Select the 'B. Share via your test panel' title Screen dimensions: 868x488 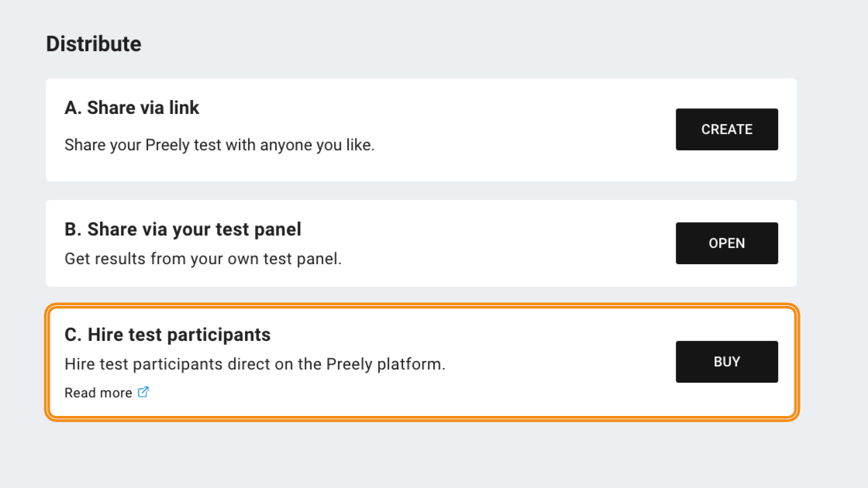pyautogui.click(x=183, y=229)
